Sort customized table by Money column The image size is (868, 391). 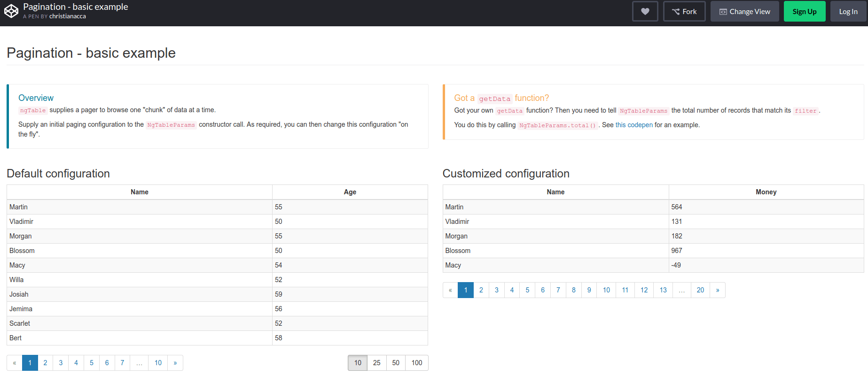[x=766, y=192]
